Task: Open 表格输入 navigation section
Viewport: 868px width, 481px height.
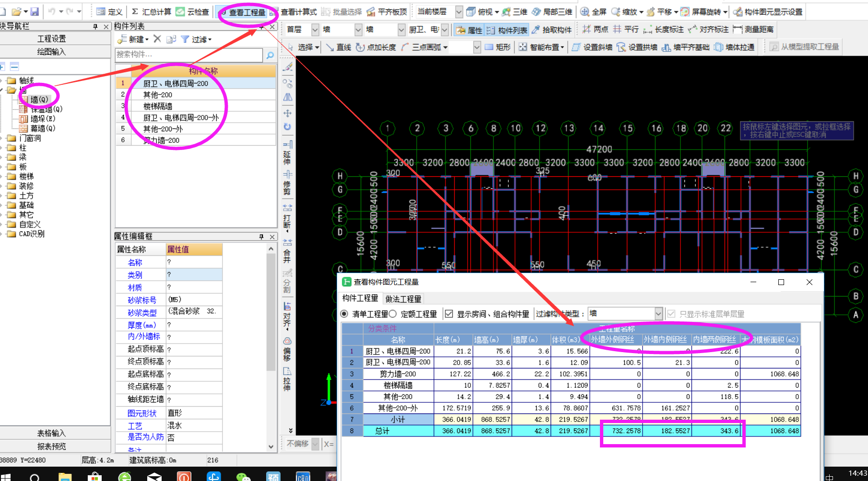Action: tap(52, 434)
